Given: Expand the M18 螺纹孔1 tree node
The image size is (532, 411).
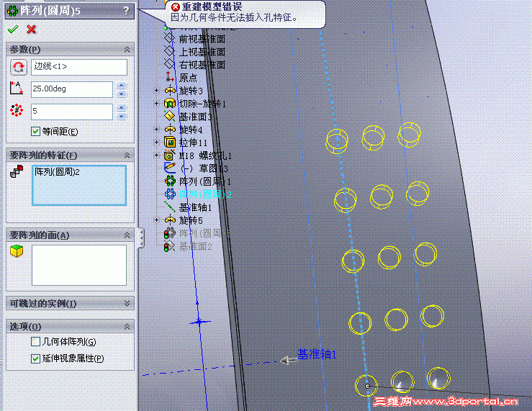Looking at the screenshot, I should 156,155.
